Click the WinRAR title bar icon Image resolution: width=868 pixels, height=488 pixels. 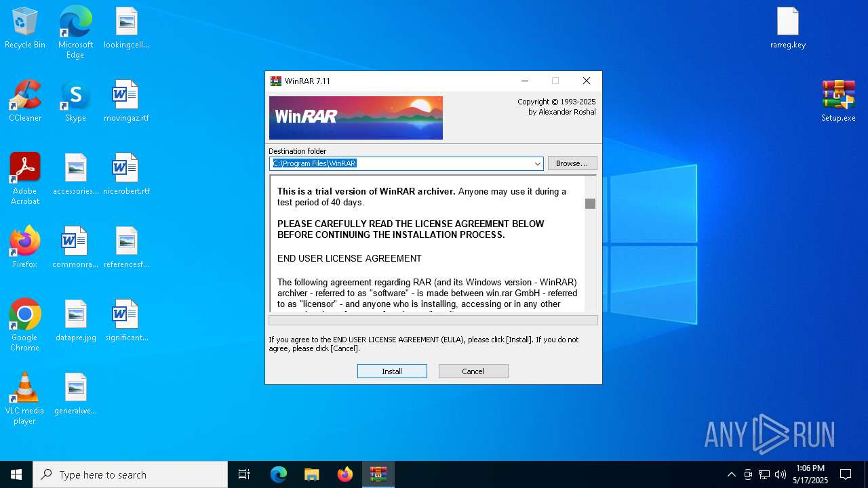point(275,81)
